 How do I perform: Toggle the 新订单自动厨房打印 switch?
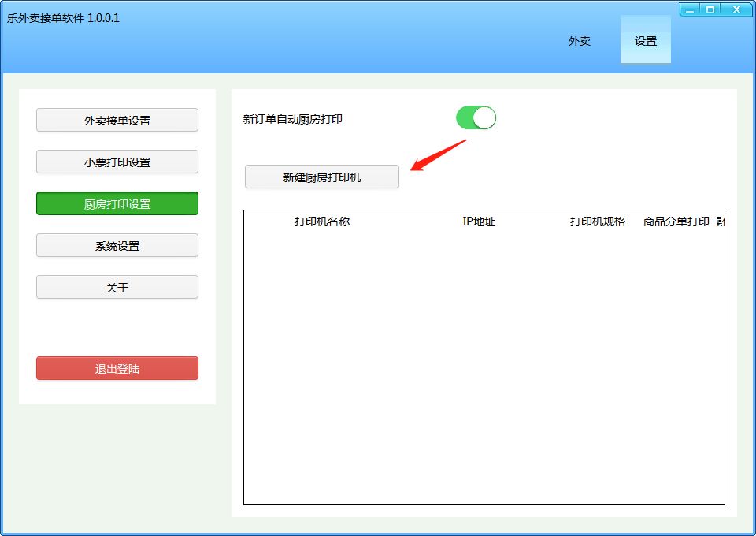click(x=476, y=118)
